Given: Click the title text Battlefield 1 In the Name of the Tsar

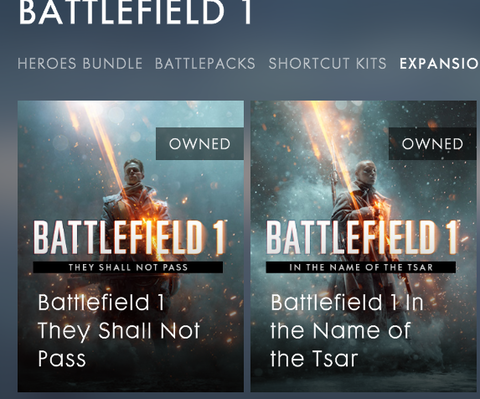Looking at the screenshot, I should 347,330.
